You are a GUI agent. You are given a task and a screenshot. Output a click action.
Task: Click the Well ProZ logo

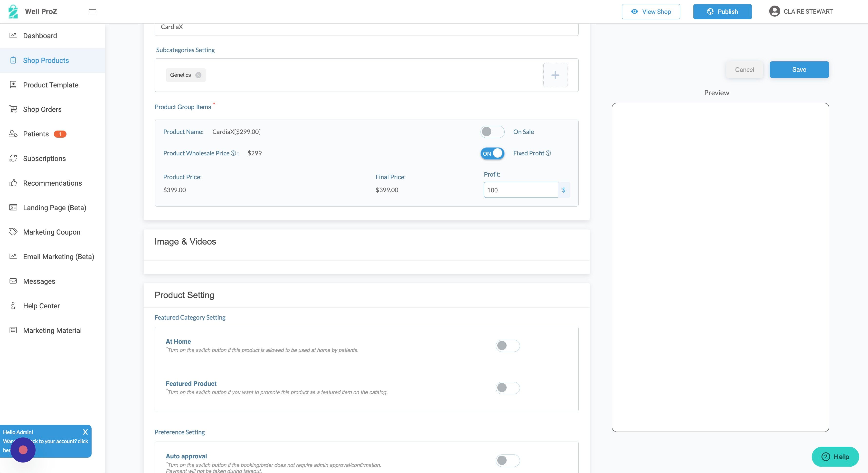tap(13, 11)
